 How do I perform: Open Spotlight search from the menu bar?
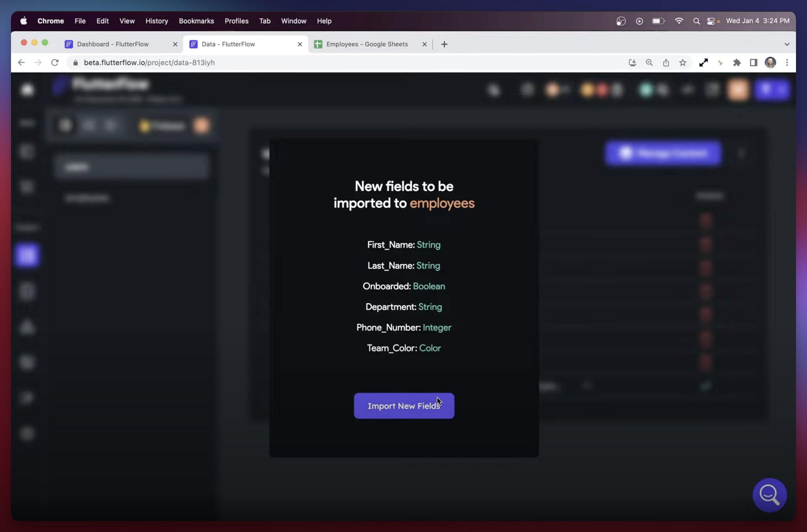tap(696, 21)
